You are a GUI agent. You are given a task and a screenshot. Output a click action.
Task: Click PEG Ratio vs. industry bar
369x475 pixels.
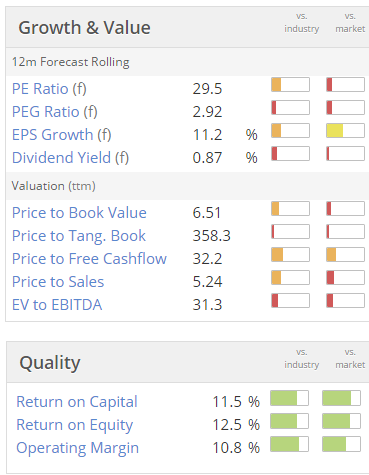tap(290, 108)
